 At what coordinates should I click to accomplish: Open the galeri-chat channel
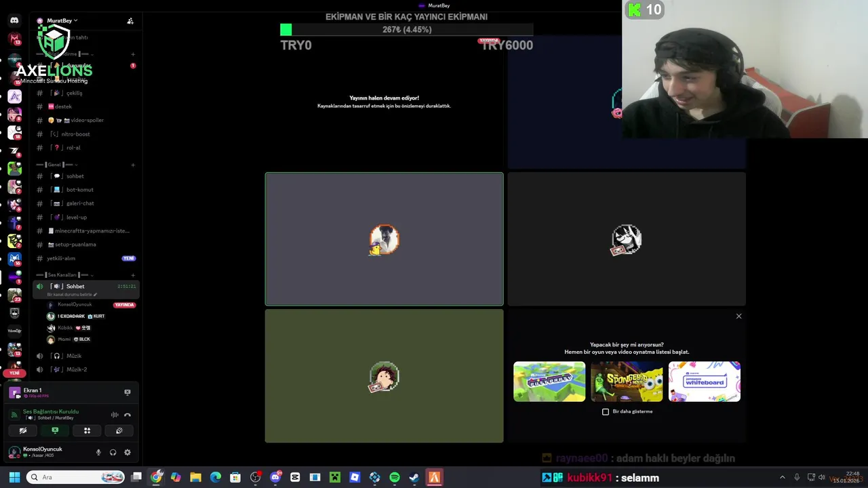tap(87, 203)
